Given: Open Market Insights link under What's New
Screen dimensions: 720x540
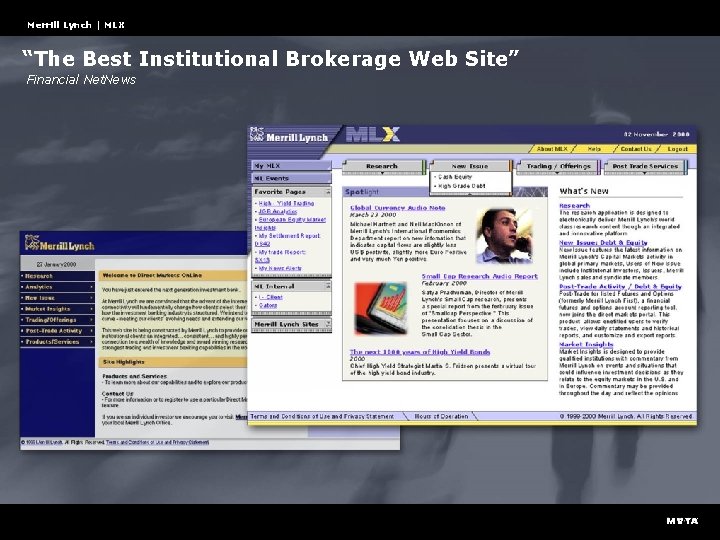Looking at the screenshot, I should (586, 344).
